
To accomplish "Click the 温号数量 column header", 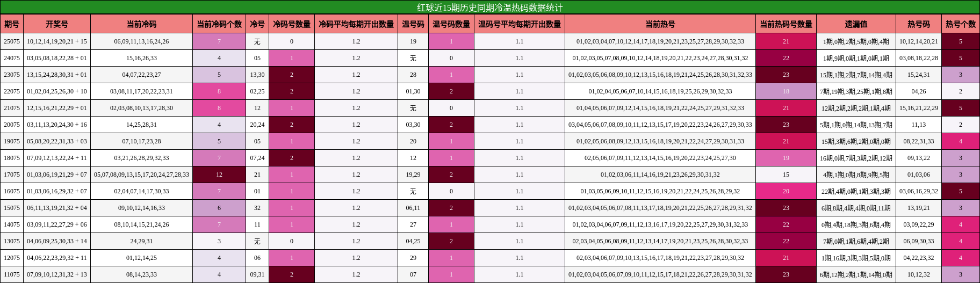I will pyautogui.click(x=451, y=24).
